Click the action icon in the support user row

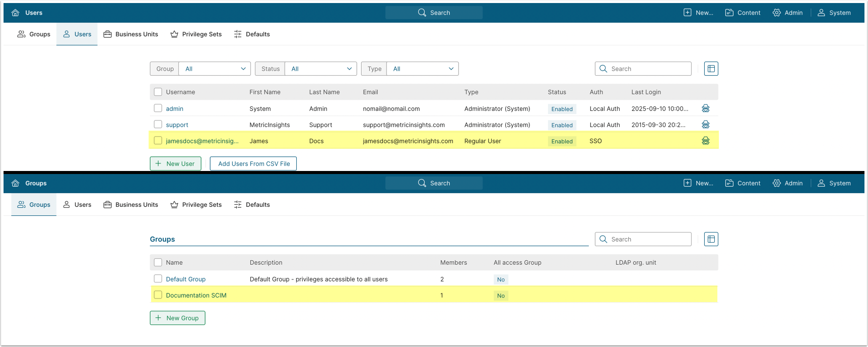[x=705, y=125]
